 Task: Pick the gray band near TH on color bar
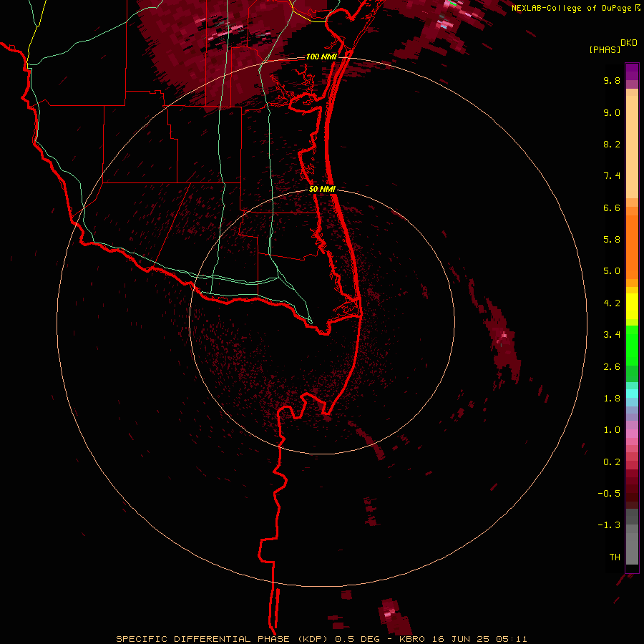(x=632, y=548)
